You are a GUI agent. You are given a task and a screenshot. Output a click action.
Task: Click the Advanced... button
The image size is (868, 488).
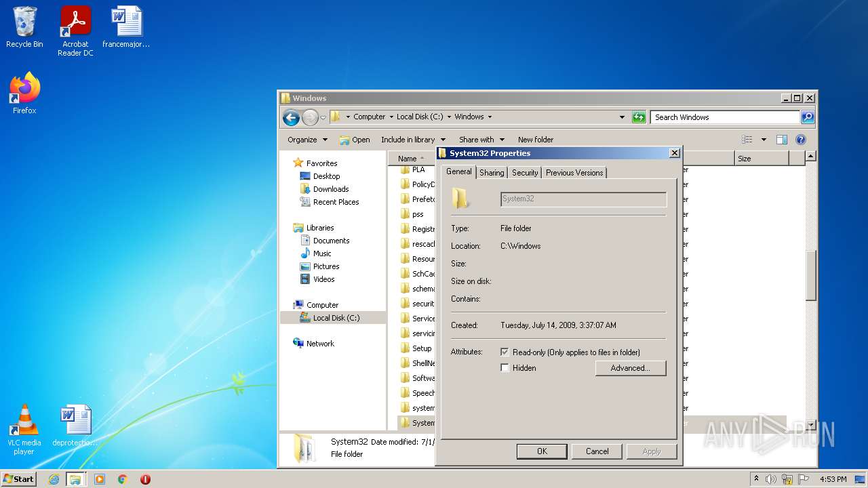point(631,368)
